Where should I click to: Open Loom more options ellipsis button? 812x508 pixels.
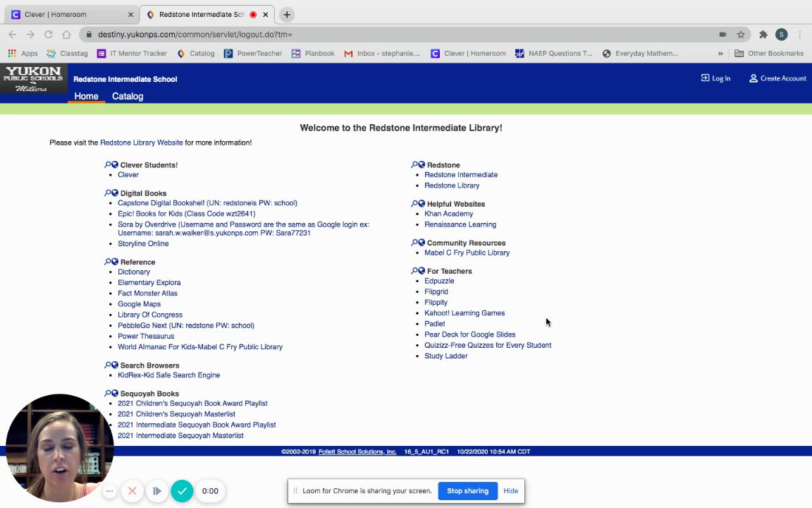[x=109, y=491]
